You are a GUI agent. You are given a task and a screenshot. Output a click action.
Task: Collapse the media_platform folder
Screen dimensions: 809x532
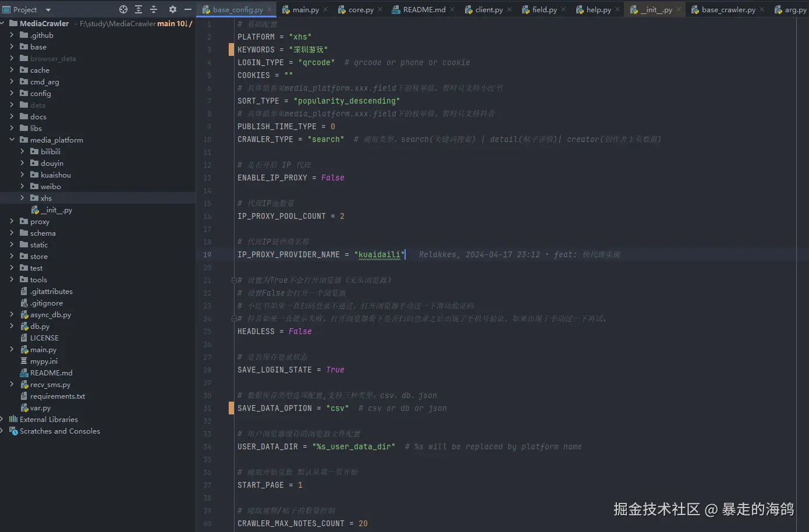(x=12, y=140)
